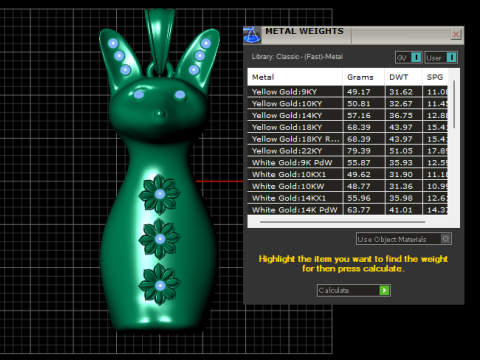The image size is (480, 360).
Task: Click the METAL WEIGHTS title text
Action: (x=304, y=31)
